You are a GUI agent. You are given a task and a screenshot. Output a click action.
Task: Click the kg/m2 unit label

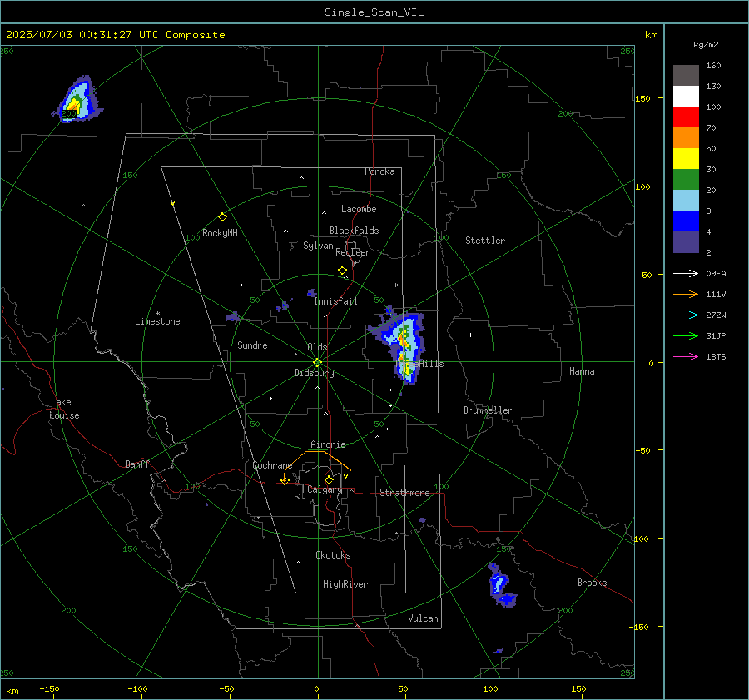(x=706, y=45)
